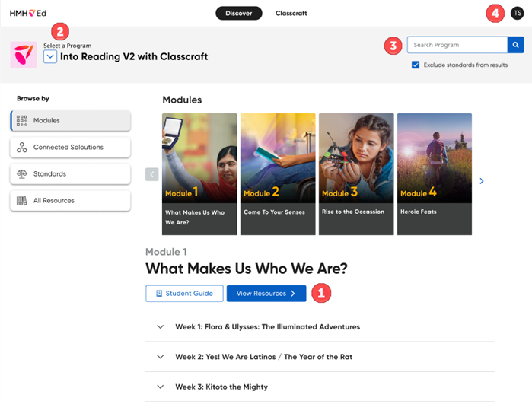Toggle Exclude standards from results checkbox
This screenshot has width=532, height=404.
416,65
